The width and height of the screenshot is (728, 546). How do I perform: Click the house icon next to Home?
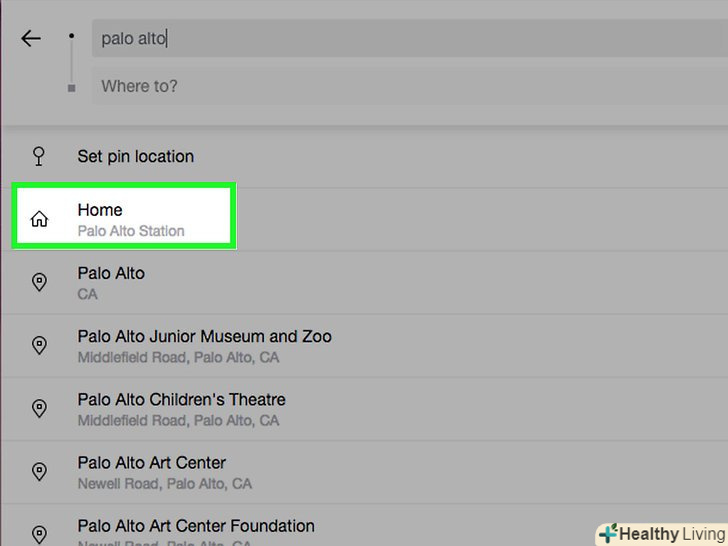click(39, 219)
